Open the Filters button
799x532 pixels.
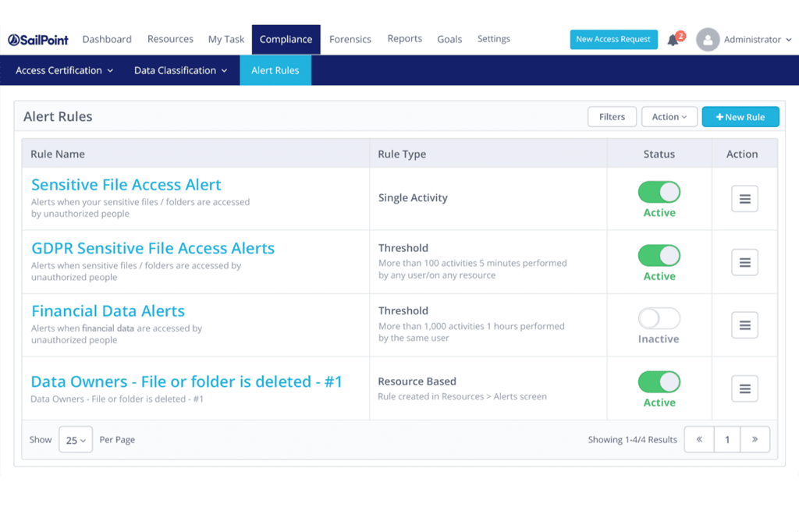coord(612,117)
